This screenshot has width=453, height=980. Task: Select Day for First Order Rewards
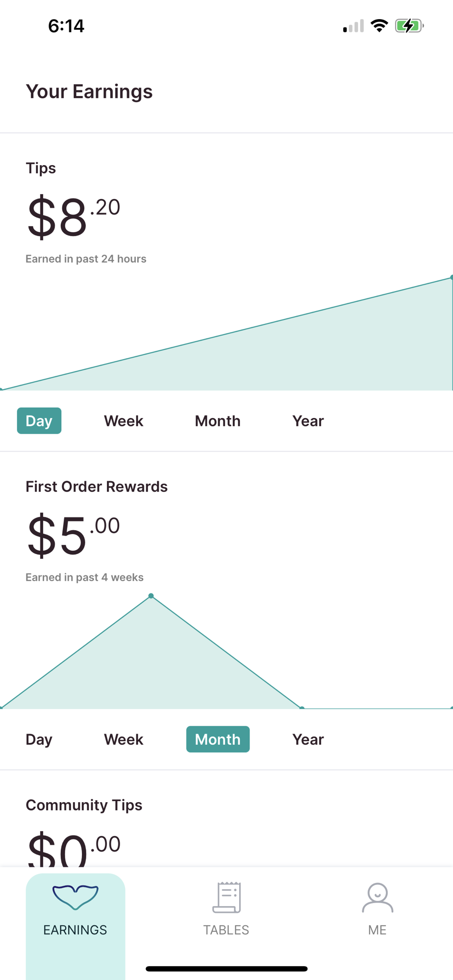(x=39, y=739)
